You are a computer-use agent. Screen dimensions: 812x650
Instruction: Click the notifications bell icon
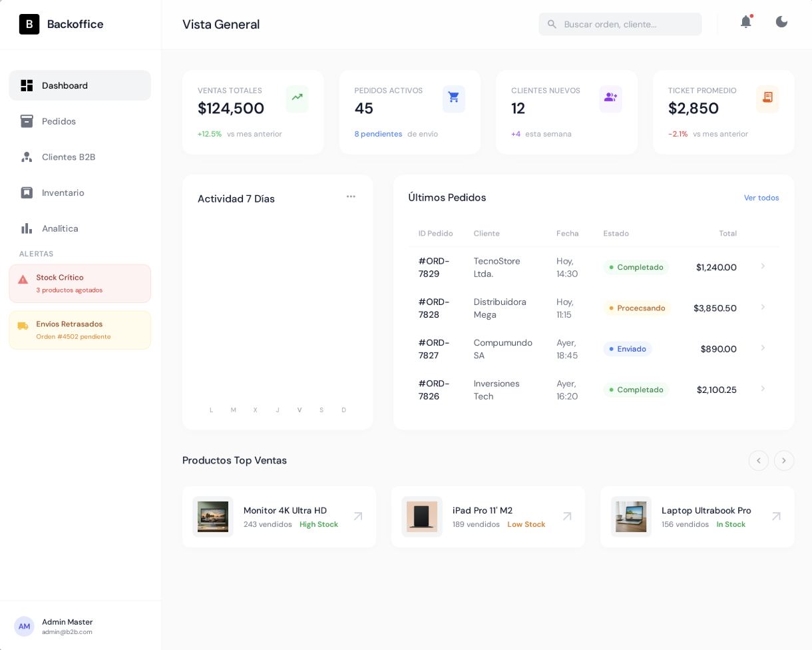(745, 23)
